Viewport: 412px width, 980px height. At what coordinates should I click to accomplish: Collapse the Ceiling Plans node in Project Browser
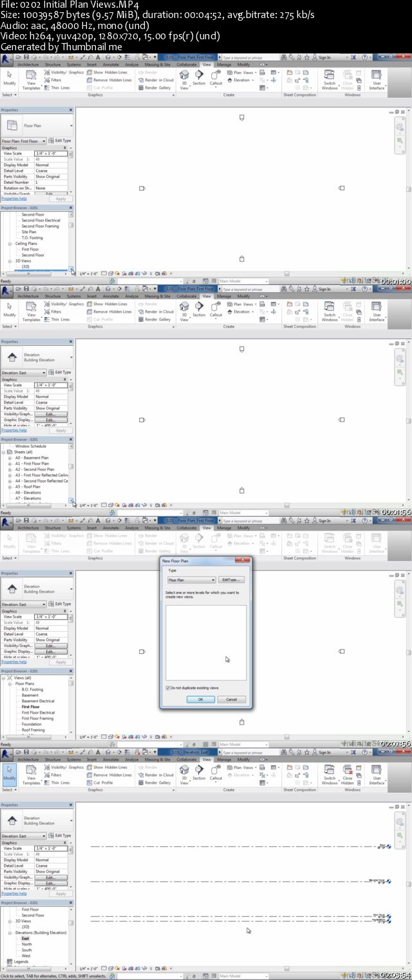(10, 244)
